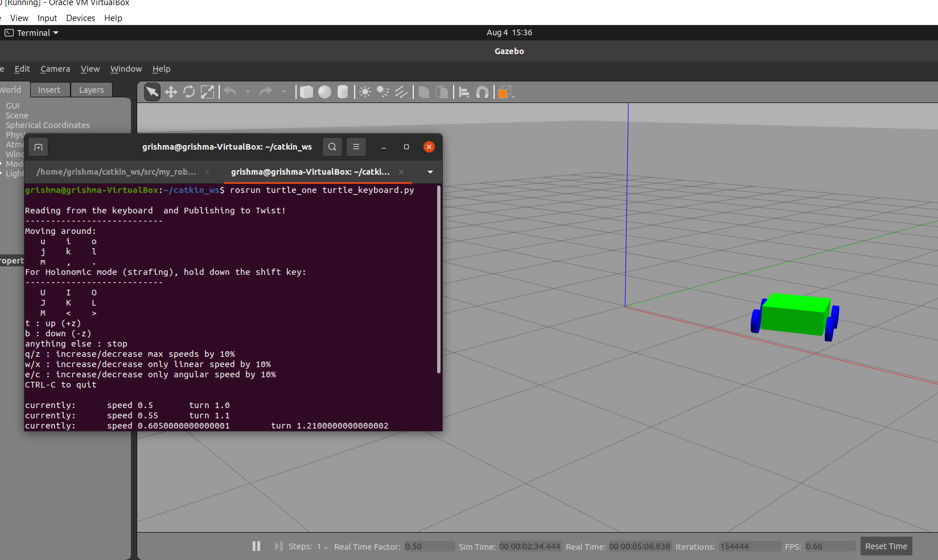The height and width of the screenshot is (560, 938).
Task: Open the Terminal app menu in top bar
Action: click(32, 33)
